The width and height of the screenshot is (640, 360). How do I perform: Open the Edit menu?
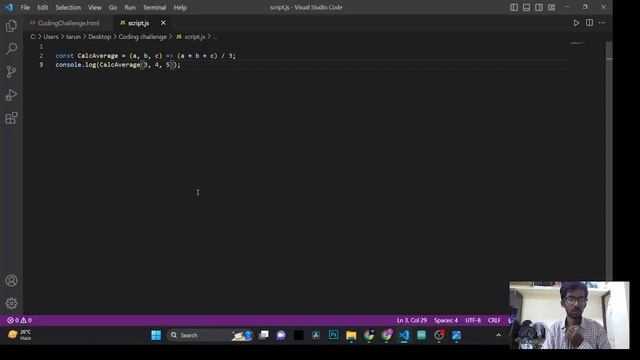(42, 7)
